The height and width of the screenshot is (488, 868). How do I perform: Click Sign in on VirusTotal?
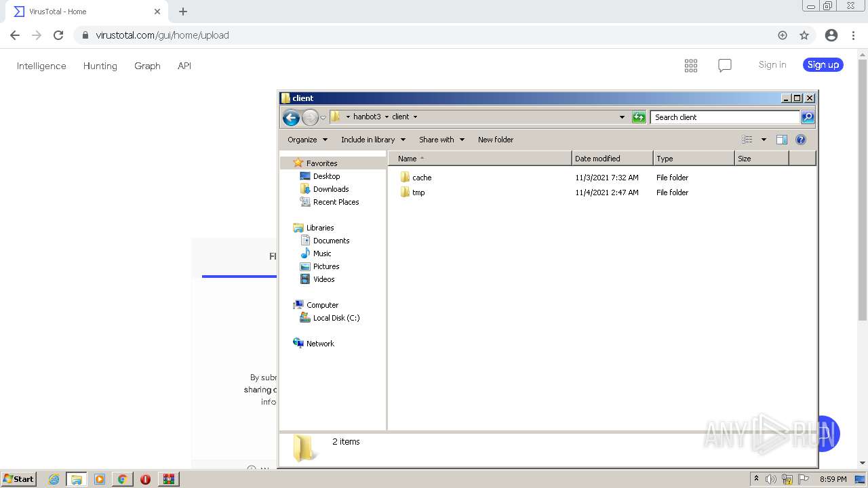point(772,64)
